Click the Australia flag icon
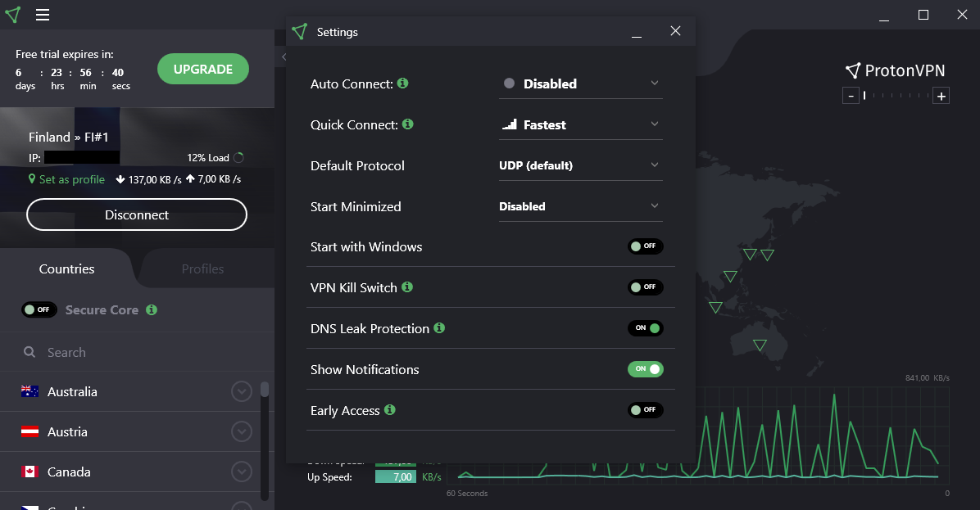This screenshot has width=980, height=510. click(x=29, y=391)
